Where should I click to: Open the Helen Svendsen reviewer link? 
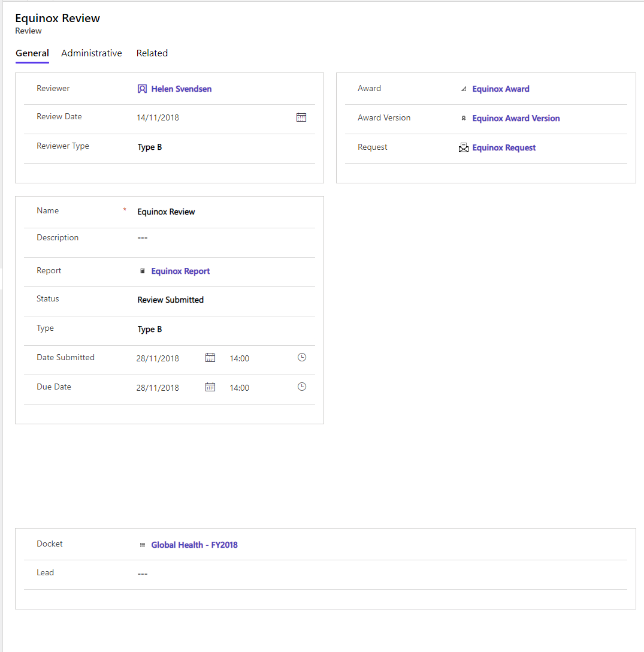pos(182,89)
